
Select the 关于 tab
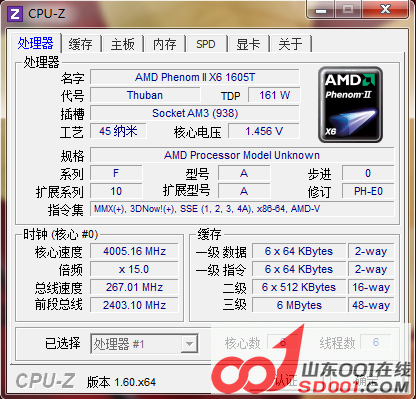290,44
